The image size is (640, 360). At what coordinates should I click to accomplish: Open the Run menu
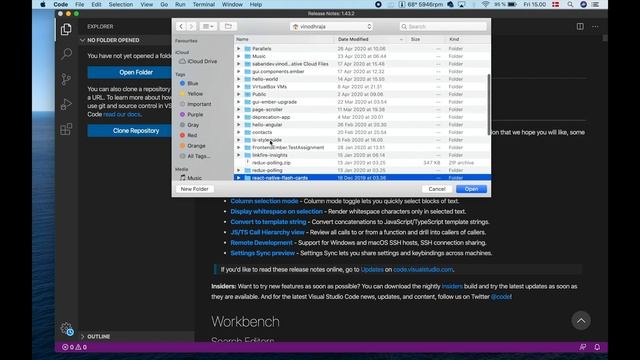click(x=180, y=4)
